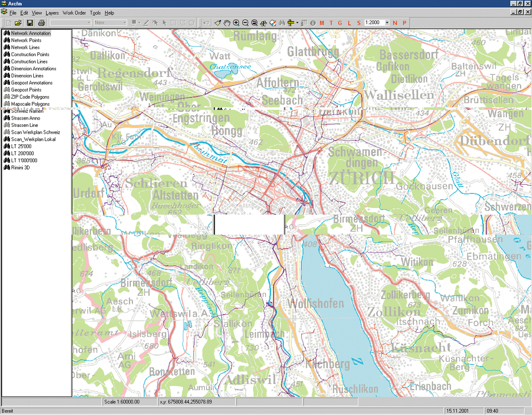Open the Edit menu
This screenshot has width=532, height=416.
click(x=24, y=13)
